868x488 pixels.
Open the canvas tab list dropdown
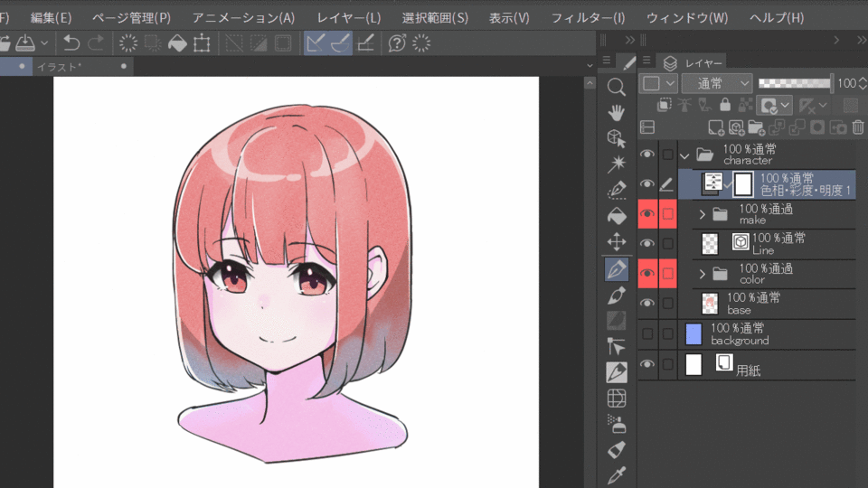(590, 66)
